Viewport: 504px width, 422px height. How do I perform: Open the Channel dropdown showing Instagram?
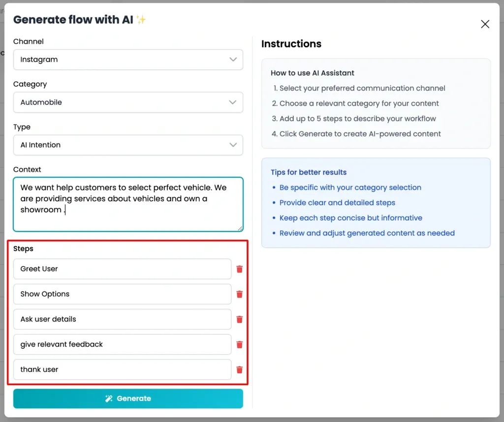[128, 60]
